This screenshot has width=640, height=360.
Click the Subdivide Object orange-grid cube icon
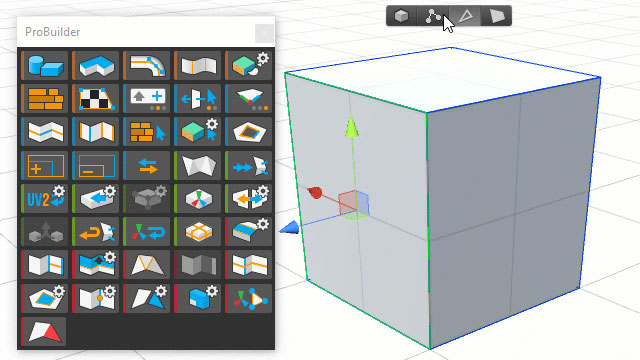198,231
